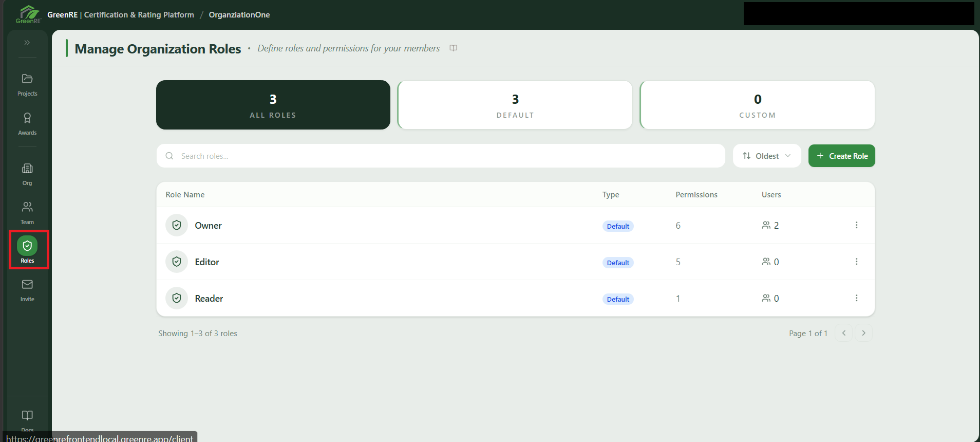Click Editor's permissions count 5

pyautogui.click(x=678, y=262)
